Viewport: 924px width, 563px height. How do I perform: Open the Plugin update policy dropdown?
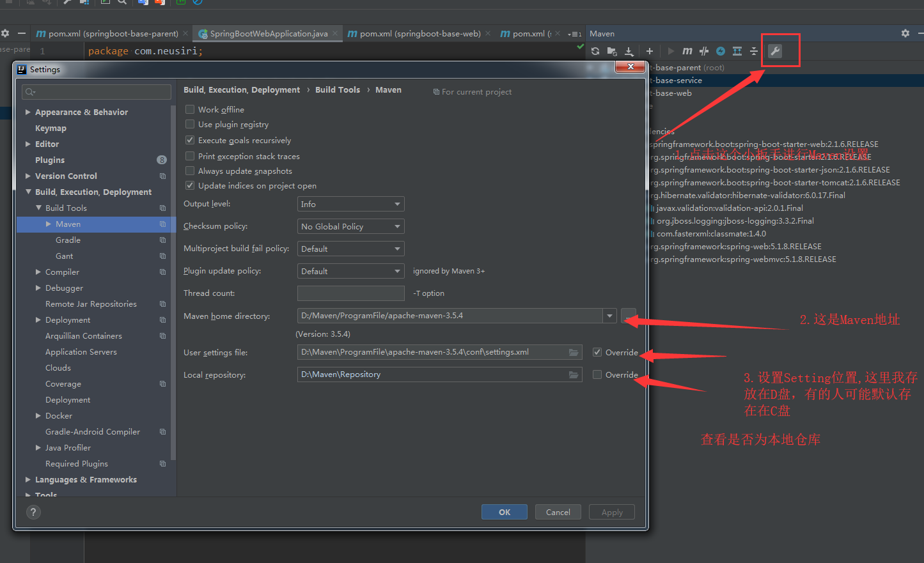351,271
